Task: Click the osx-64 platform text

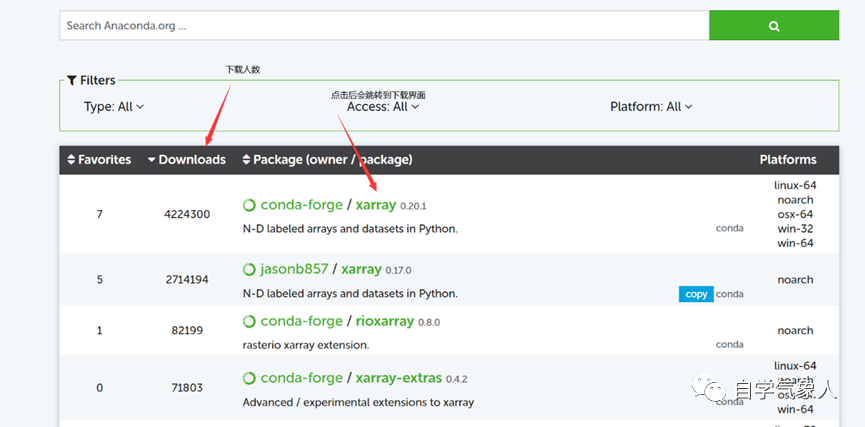Action: pyautogui.click(x=795, y=214)
